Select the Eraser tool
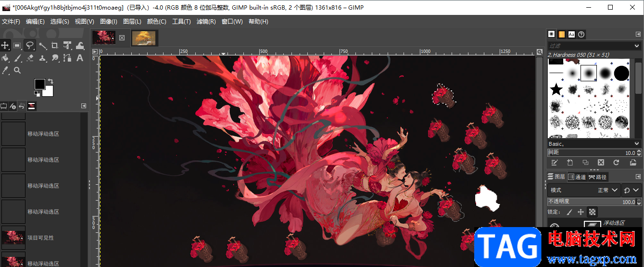 click(30, 58)
